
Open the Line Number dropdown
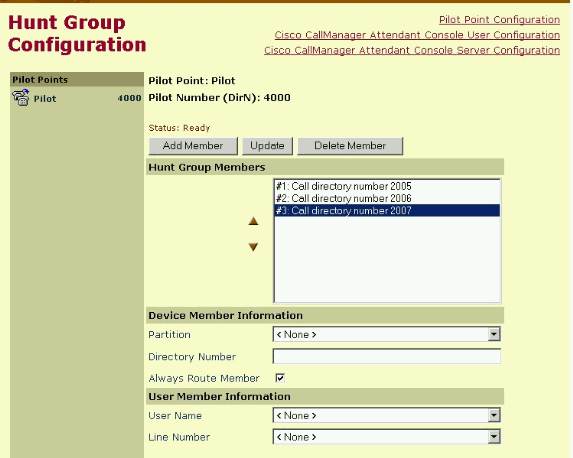[387, 437]
